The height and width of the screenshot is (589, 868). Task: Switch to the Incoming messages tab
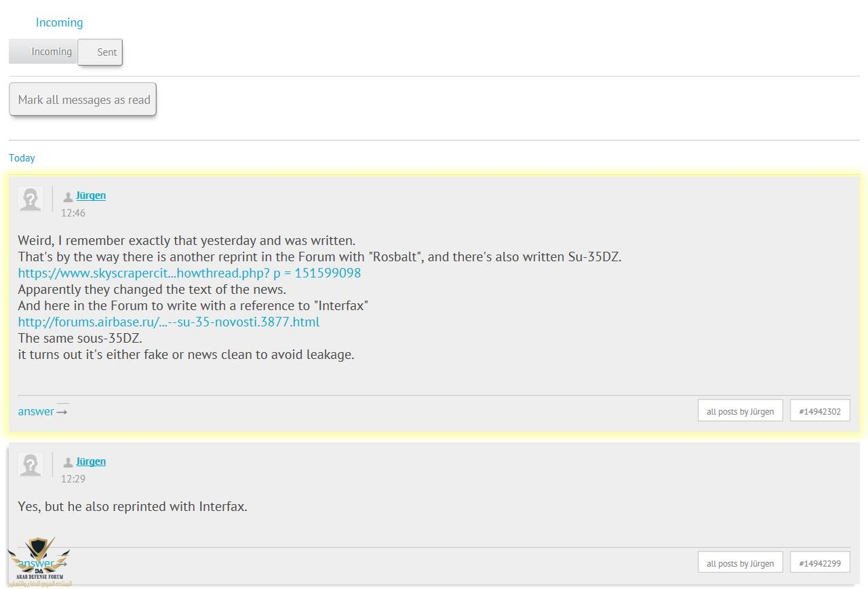[43, 52]
